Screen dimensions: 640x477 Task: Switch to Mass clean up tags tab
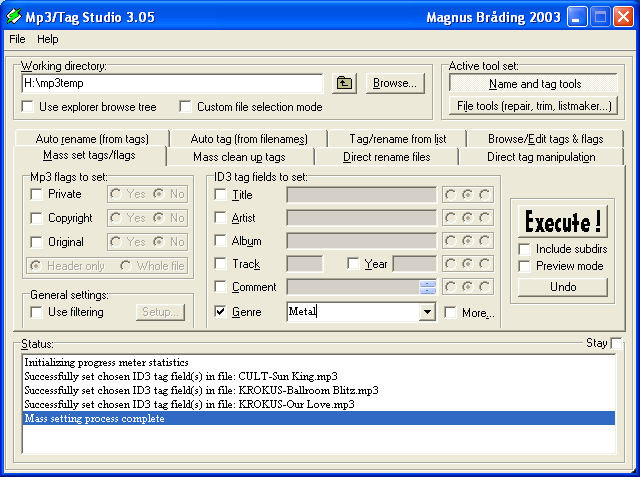[x=240, y=157]
